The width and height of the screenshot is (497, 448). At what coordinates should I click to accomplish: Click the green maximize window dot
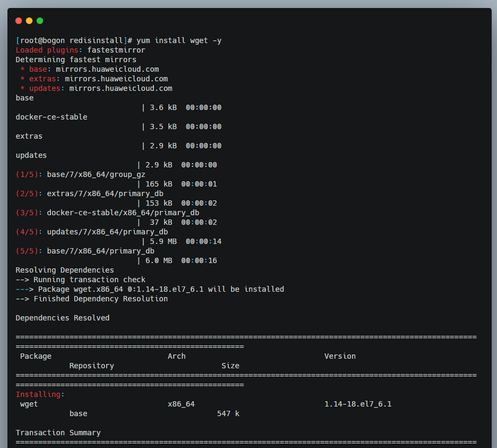tap(40, 21)
